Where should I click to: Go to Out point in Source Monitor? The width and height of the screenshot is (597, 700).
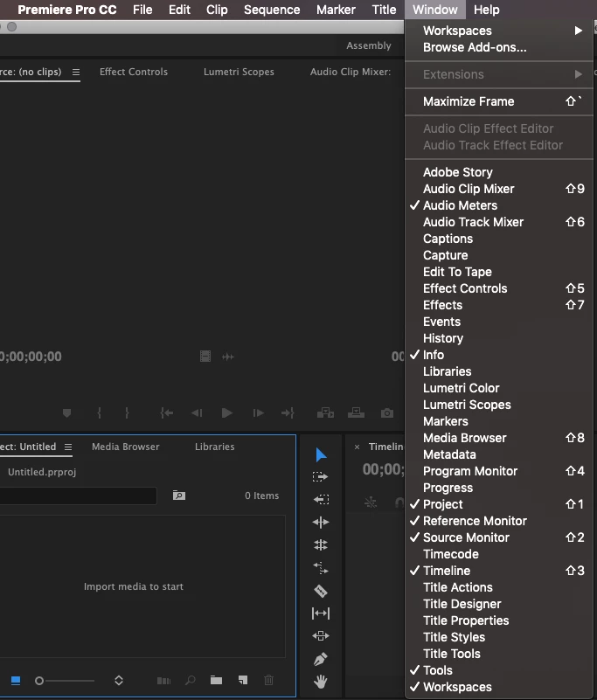288,413
